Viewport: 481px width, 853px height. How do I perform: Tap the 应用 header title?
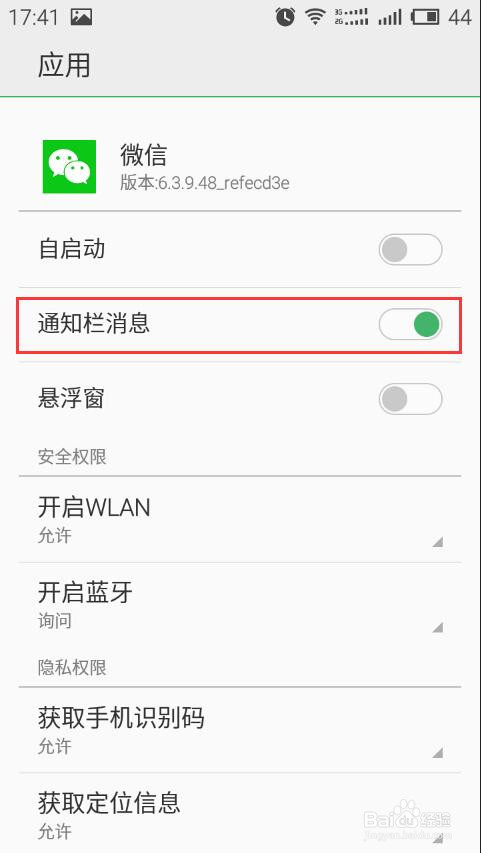tap(64, 66)
